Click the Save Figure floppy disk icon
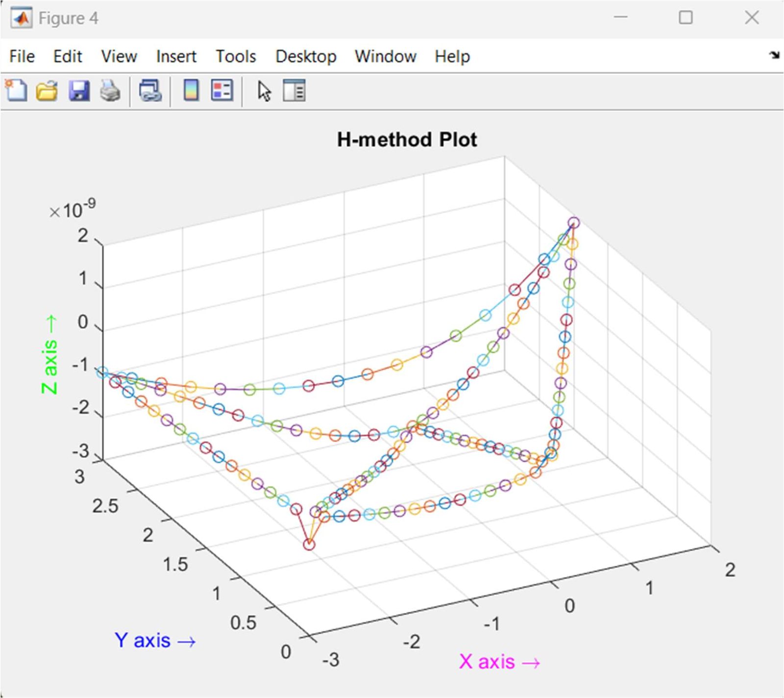 click(x=79, y=91)
